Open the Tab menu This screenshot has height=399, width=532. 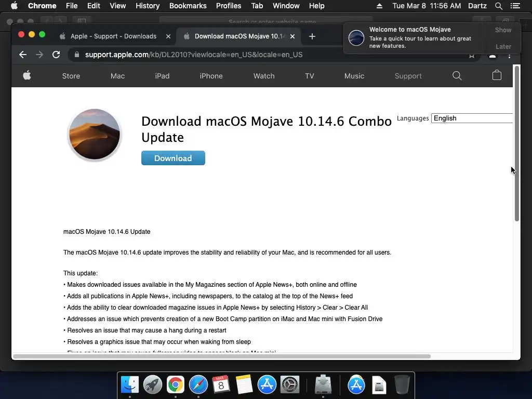(x=257, y=6)
